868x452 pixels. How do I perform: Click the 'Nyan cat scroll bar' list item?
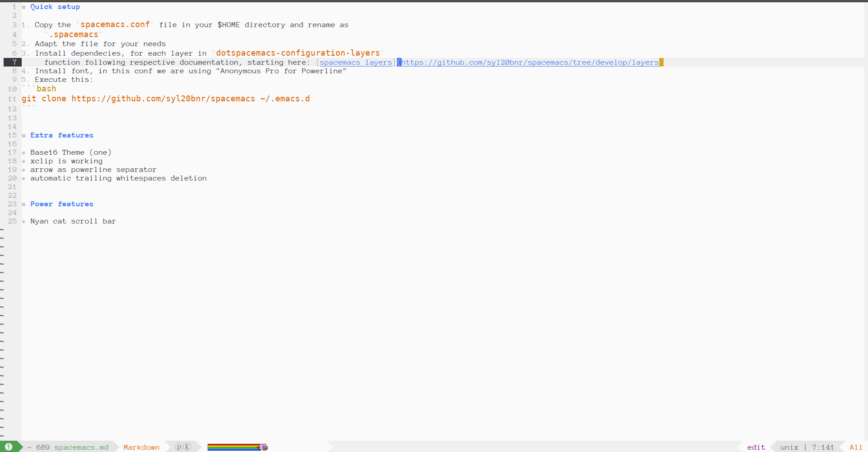tap(73, 221)
